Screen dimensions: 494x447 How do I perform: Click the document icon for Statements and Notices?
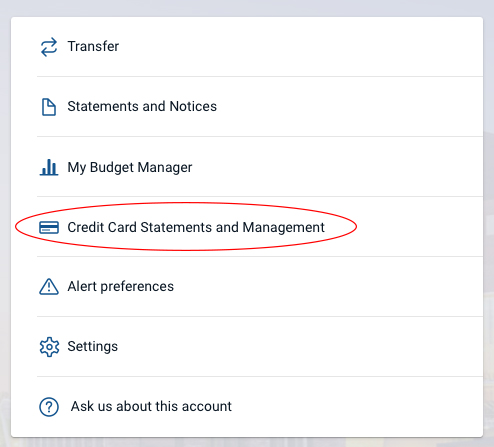coord(49,107)
